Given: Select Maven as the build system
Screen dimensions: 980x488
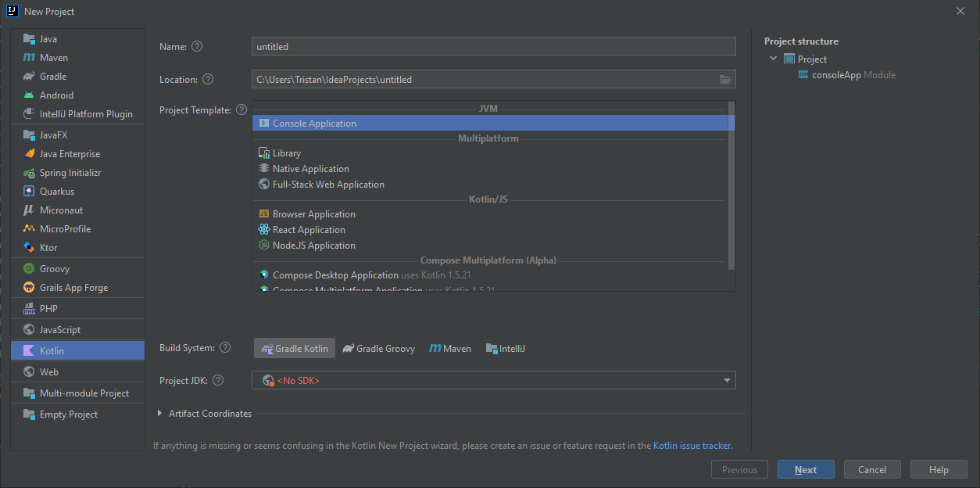Looking at the screenshot, I should coord(451,349).
